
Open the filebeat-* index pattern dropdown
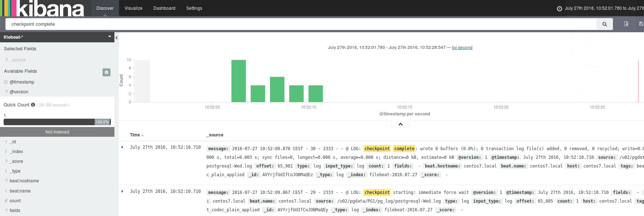57,37
